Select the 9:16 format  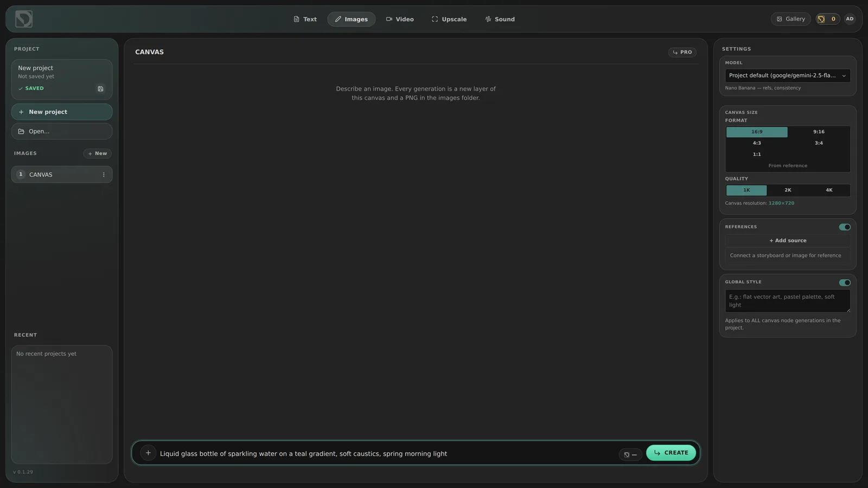tap(819, 132)
